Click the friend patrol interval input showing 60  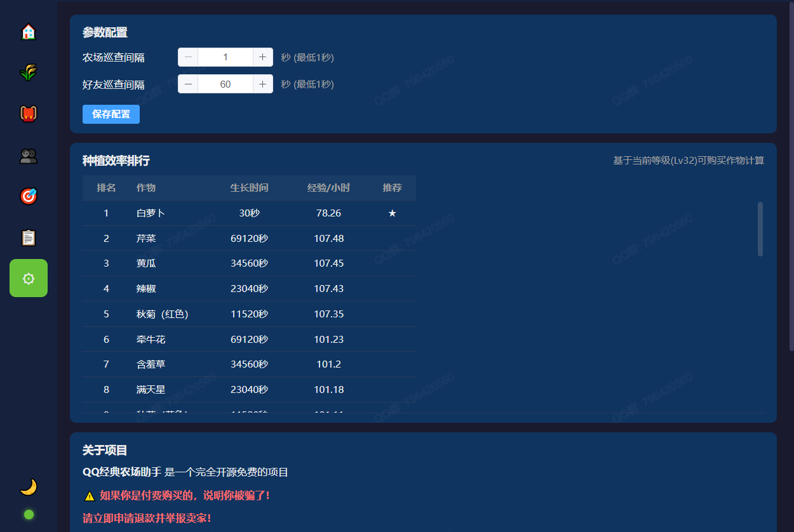(225, 84)
